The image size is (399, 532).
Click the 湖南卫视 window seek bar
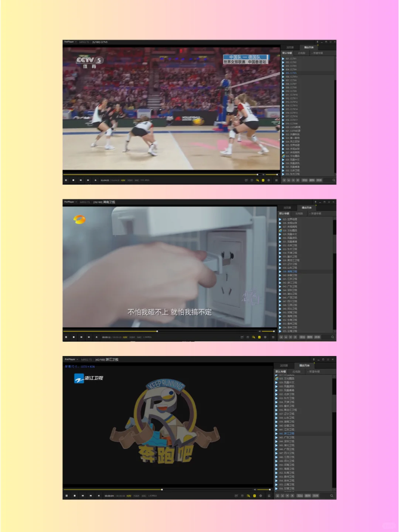[160, 331]
